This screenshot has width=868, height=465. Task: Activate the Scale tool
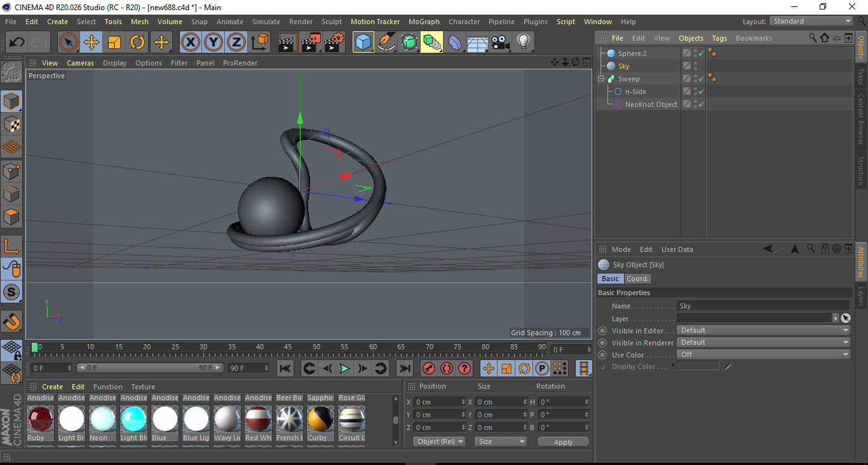(x=114, y=43)
